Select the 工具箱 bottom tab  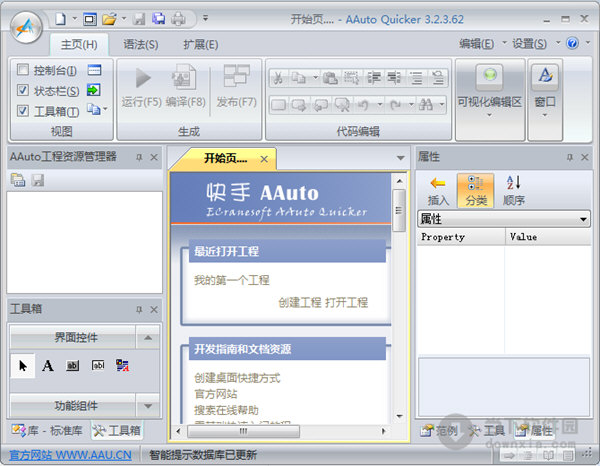pos(117,431)
